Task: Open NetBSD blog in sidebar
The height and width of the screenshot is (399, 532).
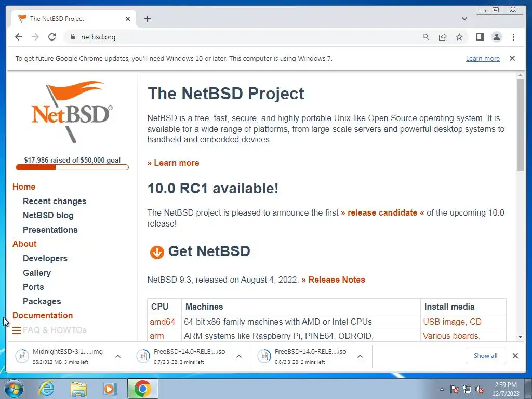Action: 48,216
